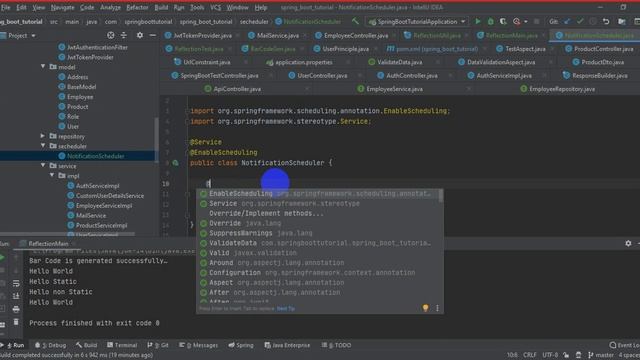Revert changes with the undo arrow icon
Image resolution: width=640 pixels, height=360 pixels.
point(606,21)
